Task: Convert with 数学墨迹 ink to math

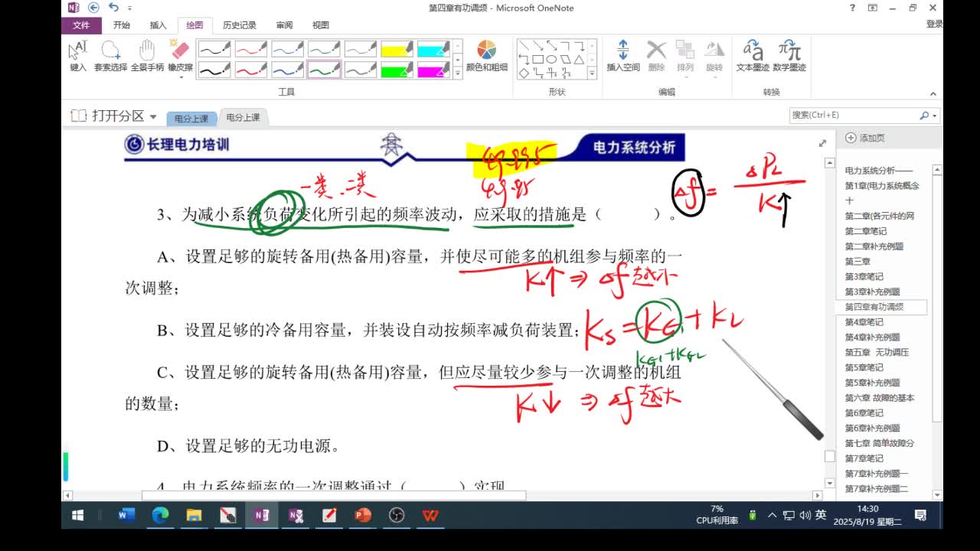Action: coord(789,57)
